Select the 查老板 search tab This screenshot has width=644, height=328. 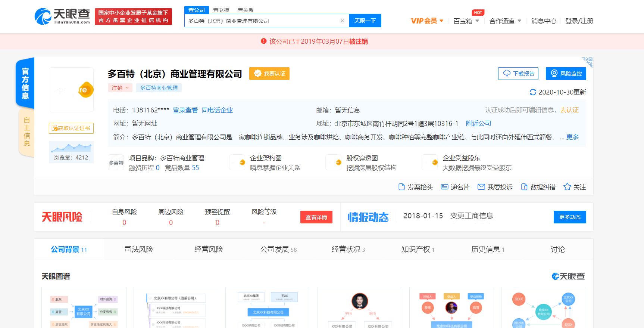click(221, 10)
